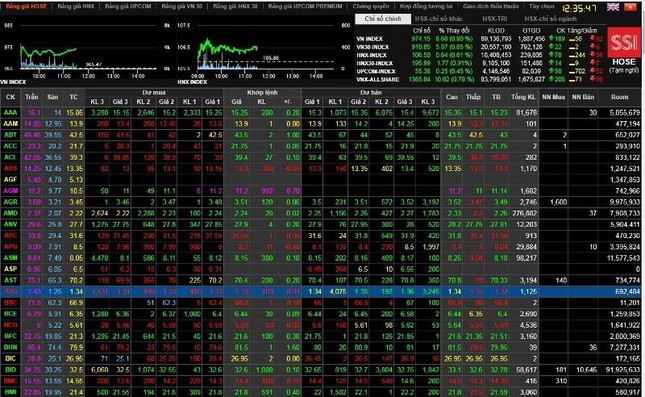Switch to Bảng giá UPCOM tab

pyautogui.click(x=128, y=7)
